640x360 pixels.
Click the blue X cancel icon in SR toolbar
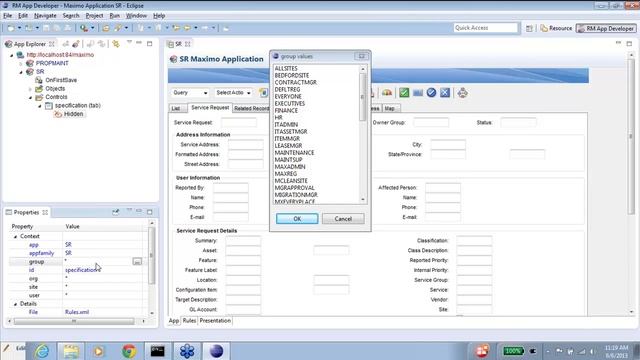445,93
